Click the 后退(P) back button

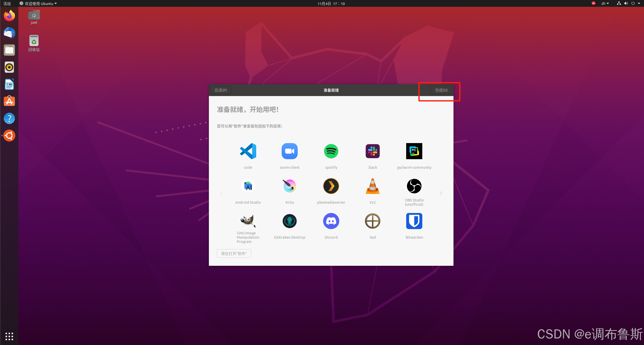pos(221,90)
